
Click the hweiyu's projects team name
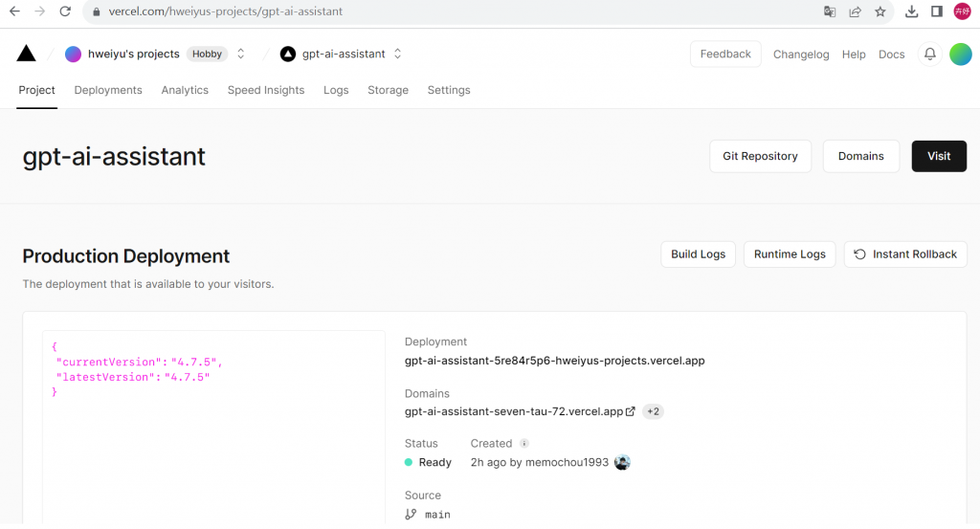[134, 55]
